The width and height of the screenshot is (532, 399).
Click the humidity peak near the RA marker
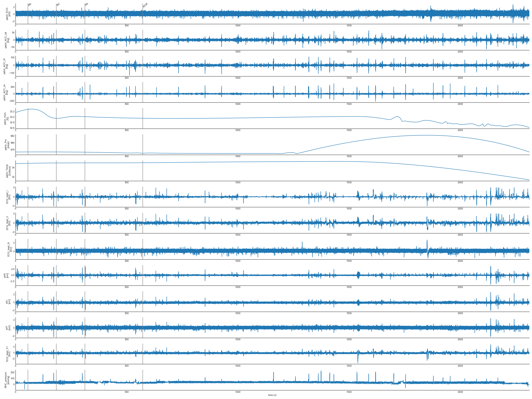pyautogui.click(x=31, y=109)
